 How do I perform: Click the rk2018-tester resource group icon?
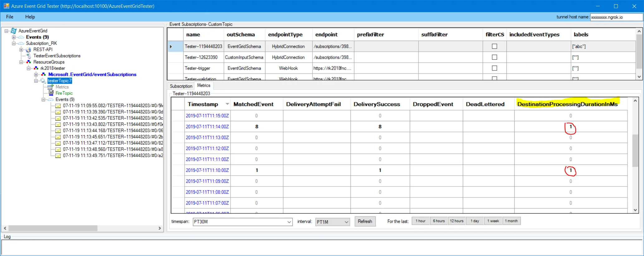coord(36,68)
